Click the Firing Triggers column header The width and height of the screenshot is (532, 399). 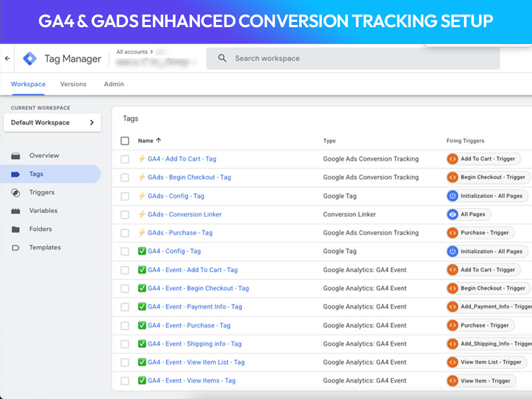tap(465, 141)
